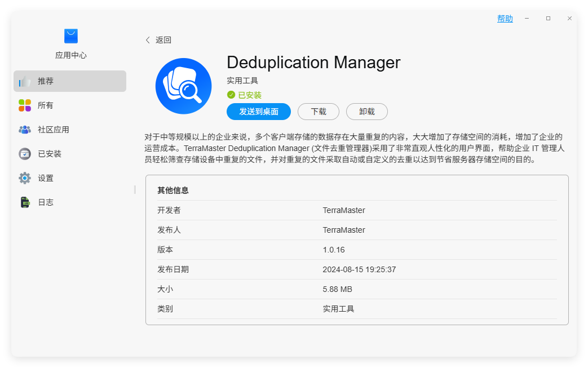
Task: Click the 应用中心 shopping bag icon
Action: (x=71, y=36)
